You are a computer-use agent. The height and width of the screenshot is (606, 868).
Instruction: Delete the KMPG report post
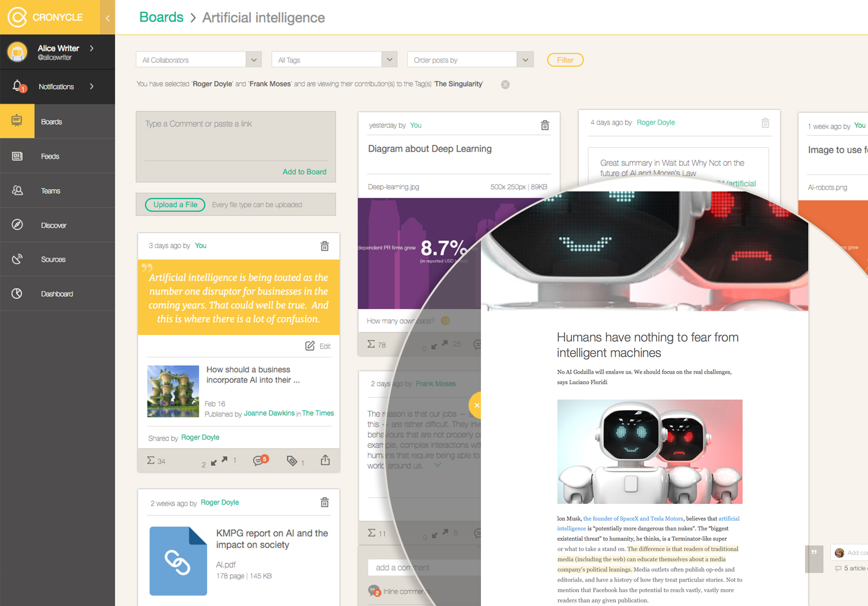[324, 502]
